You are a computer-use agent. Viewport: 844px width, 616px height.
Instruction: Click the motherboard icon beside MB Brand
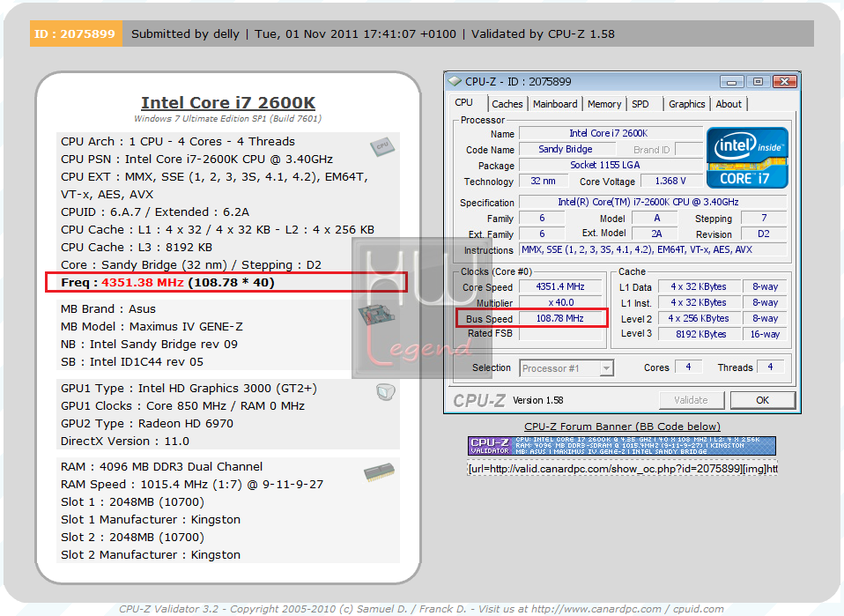point(377,314)
